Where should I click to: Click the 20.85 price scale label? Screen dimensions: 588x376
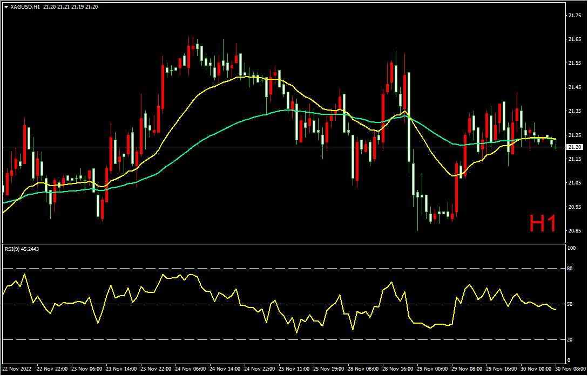[575, 231]
